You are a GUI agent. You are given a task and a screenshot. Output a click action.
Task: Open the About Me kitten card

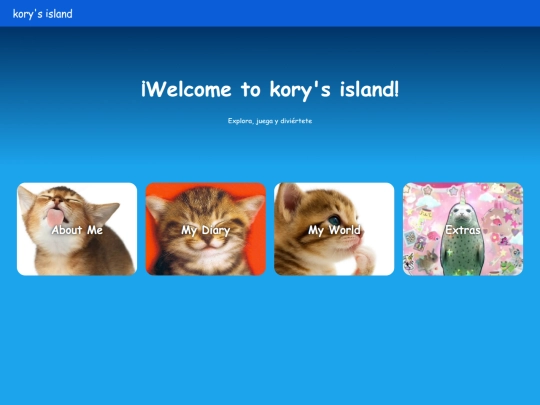click(x=77, y=229)
